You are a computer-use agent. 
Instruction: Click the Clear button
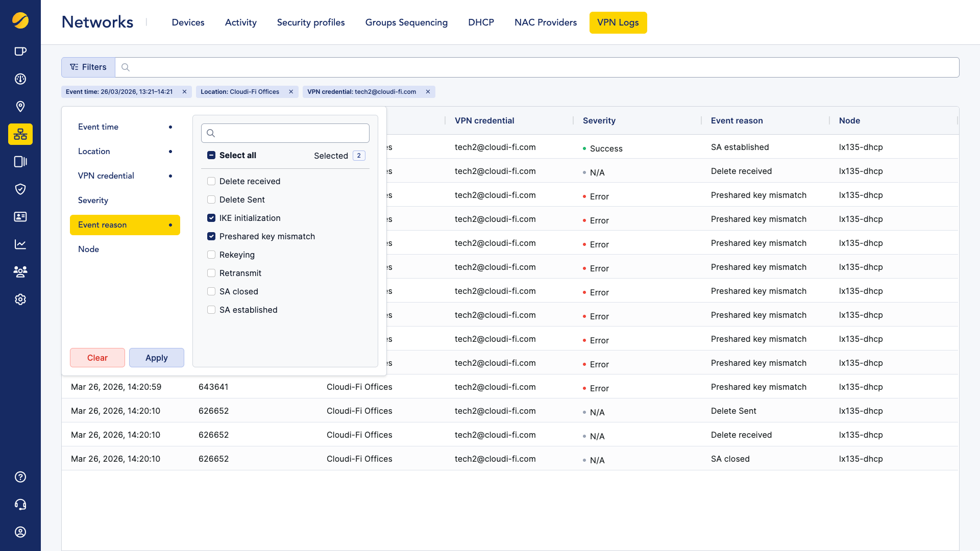pos(97,358)
